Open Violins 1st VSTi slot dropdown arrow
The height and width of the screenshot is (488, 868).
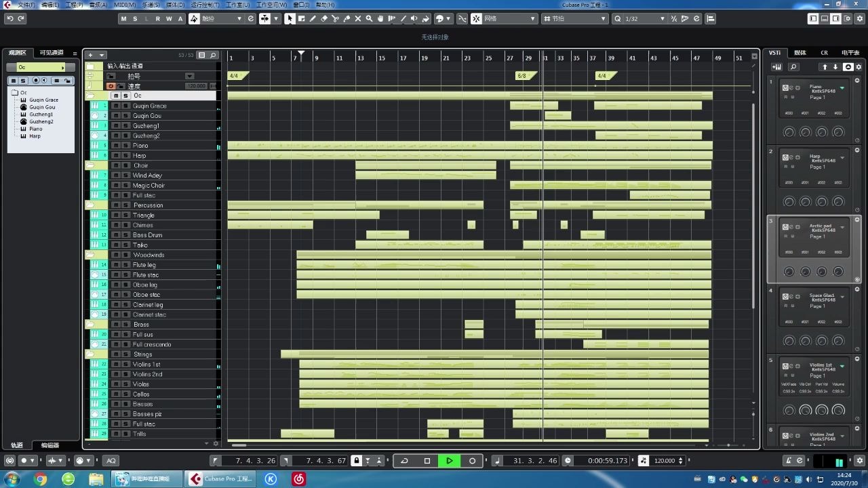842,366
